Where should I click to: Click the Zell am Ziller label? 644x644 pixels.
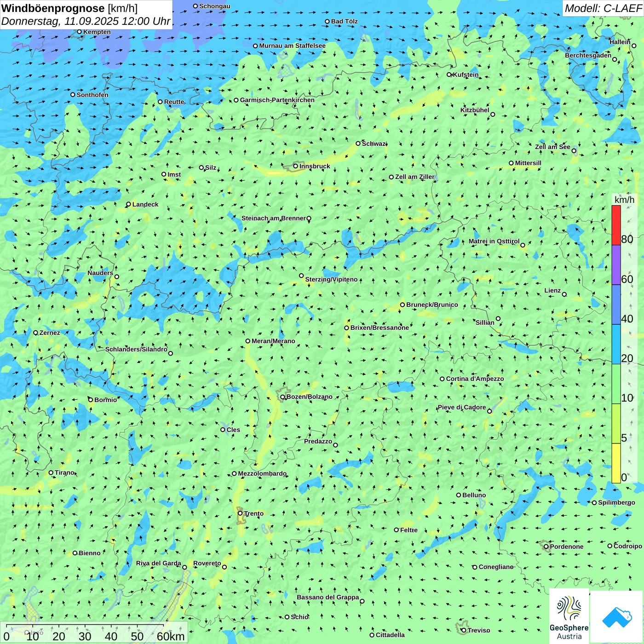tap(414, 177)
